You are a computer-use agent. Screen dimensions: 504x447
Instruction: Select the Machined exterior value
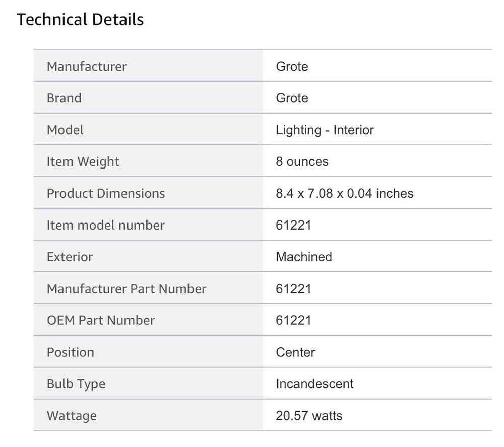click(x=304, y=257)
